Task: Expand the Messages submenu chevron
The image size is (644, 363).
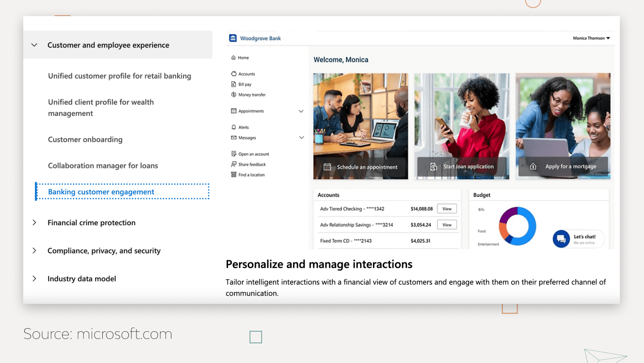Action: (301, 138)
